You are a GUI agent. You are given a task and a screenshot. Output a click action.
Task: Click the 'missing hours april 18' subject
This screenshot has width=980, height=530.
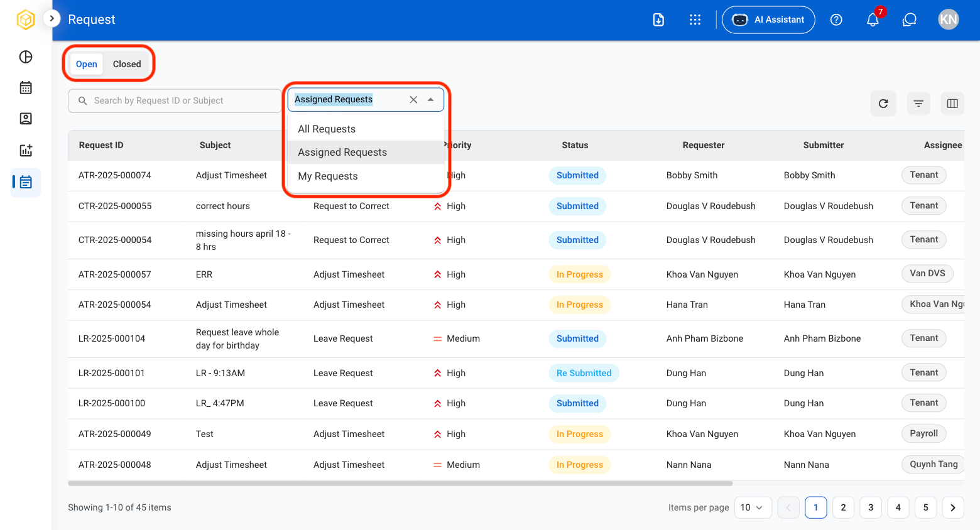tap(243, 240)
